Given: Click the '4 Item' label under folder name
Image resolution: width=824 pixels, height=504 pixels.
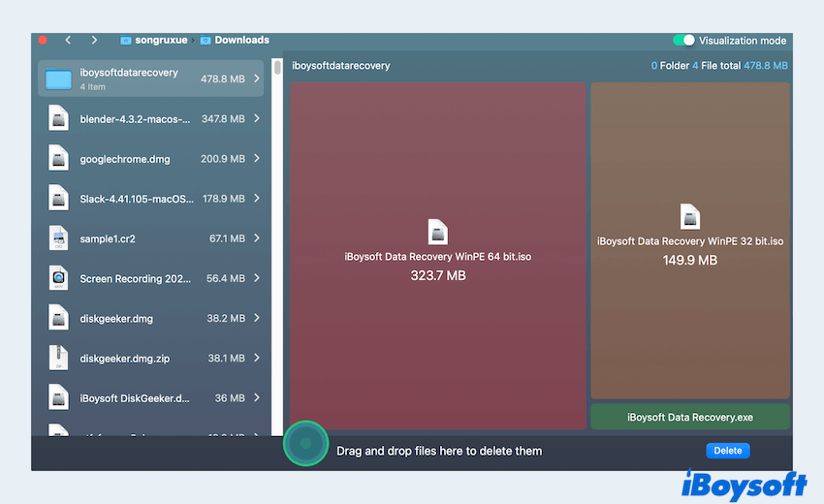Looking at the screenshot, I should click(92, 87).
